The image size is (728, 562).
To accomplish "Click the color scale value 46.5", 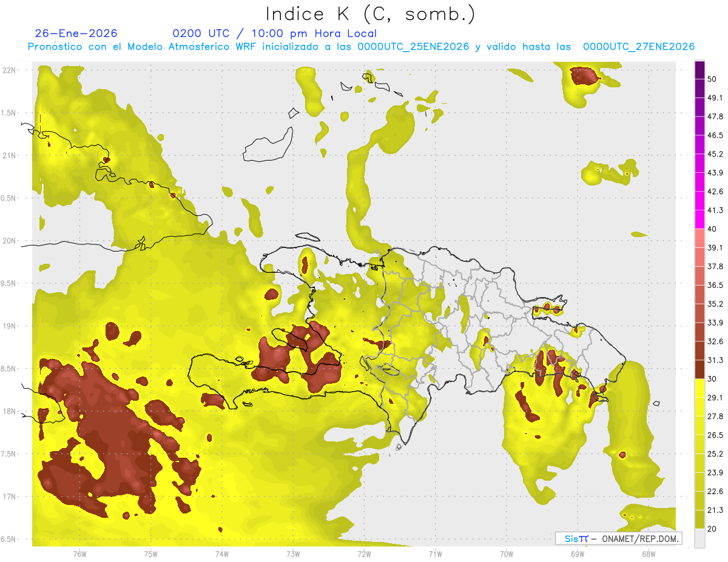I will 716,135.
